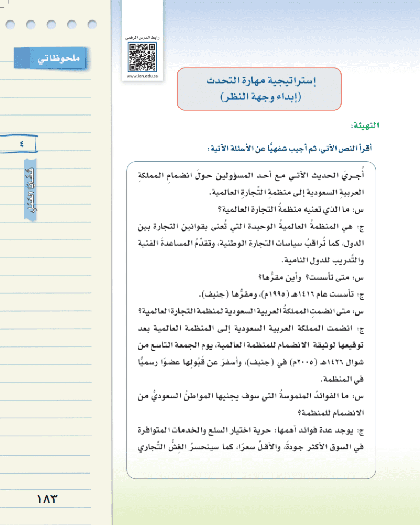Click the ملحوظاتي notes label
The width and height of the screenshot is (420, 525).
coord(51,58)
